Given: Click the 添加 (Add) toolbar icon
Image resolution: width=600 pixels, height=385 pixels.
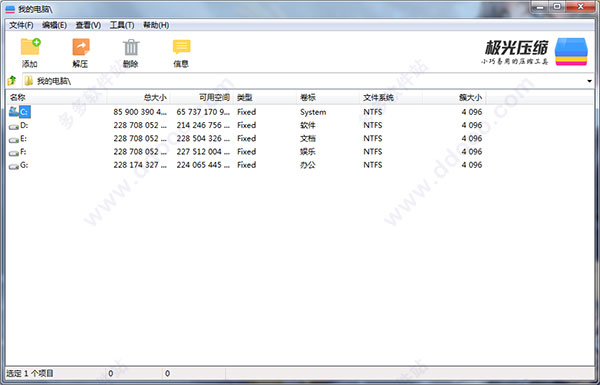Looking at the screenshot, I should pos(30,47).
